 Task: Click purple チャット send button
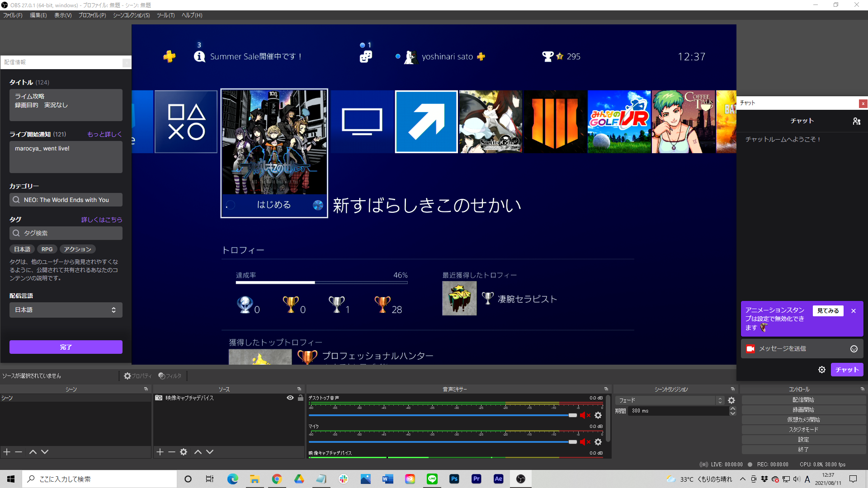[847, 370]
